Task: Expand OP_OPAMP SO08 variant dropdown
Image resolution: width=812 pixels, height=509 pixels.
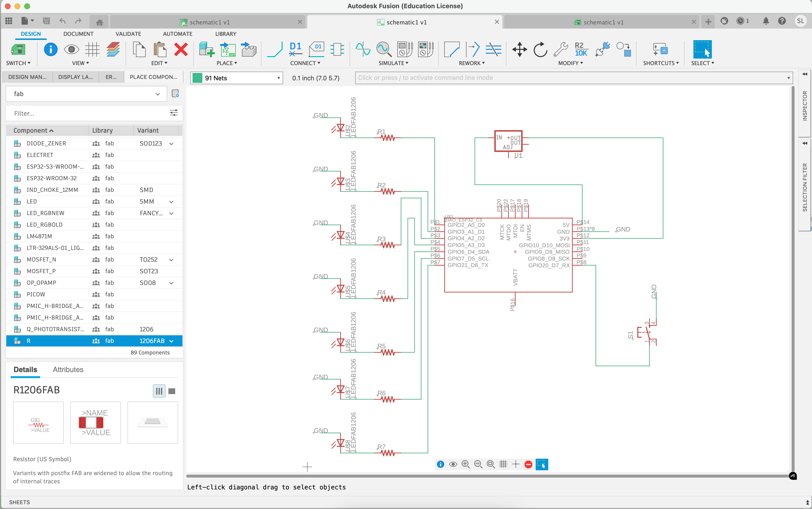Action: tap(171, 283)
